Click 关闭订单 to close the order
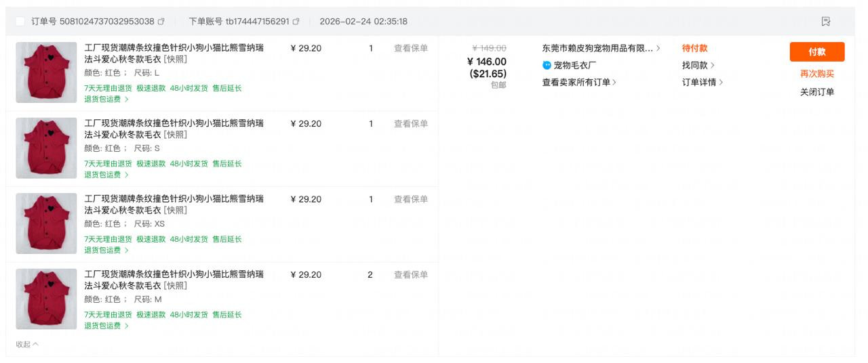This screenshot has width=868, height=363. tap(816, 92)
